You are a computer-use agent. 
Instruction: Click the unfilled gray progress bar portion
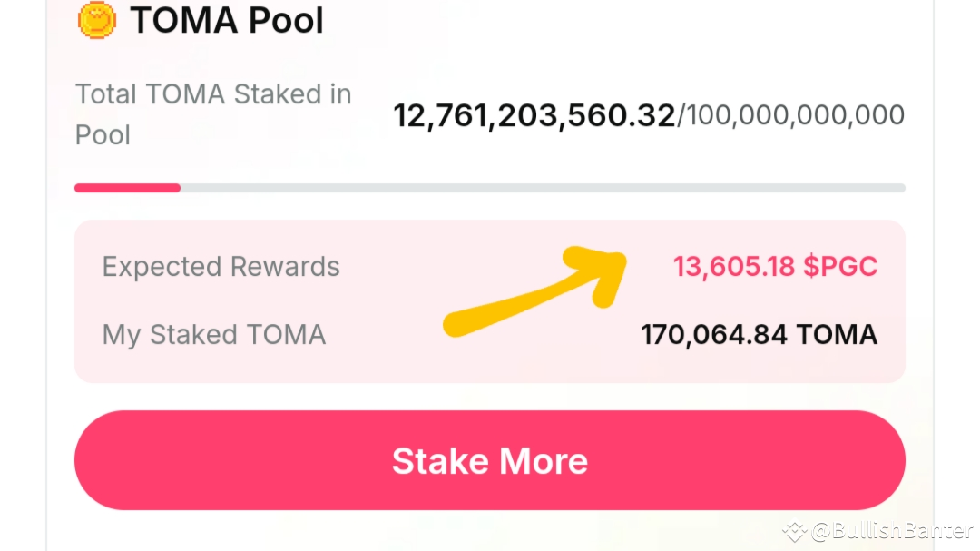543,188
